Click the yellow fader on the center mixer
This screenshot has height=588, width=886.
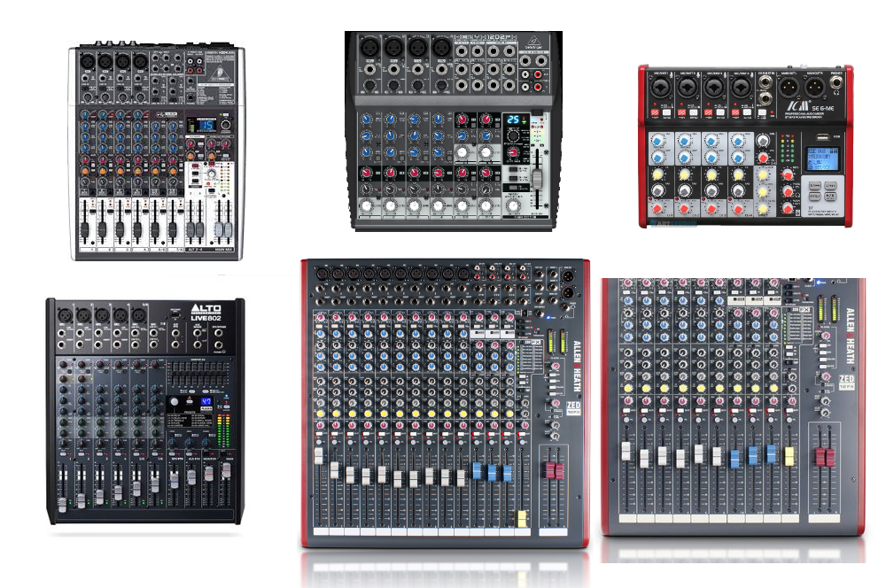tap(521, 517)
